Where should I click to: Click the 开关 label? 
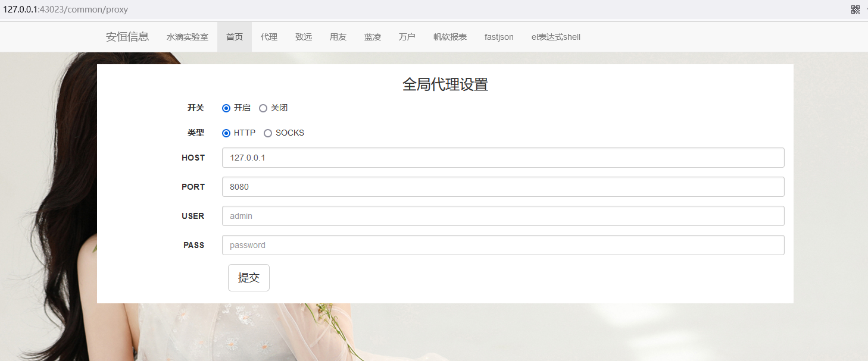point(196,108)
